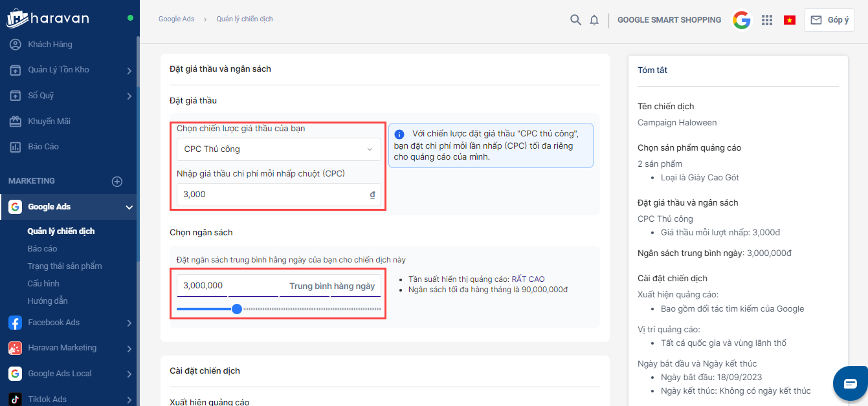This screenshot has height=406, width=868.
Task: Click the info icon in CPC tooltip
Action: point(399,134)
